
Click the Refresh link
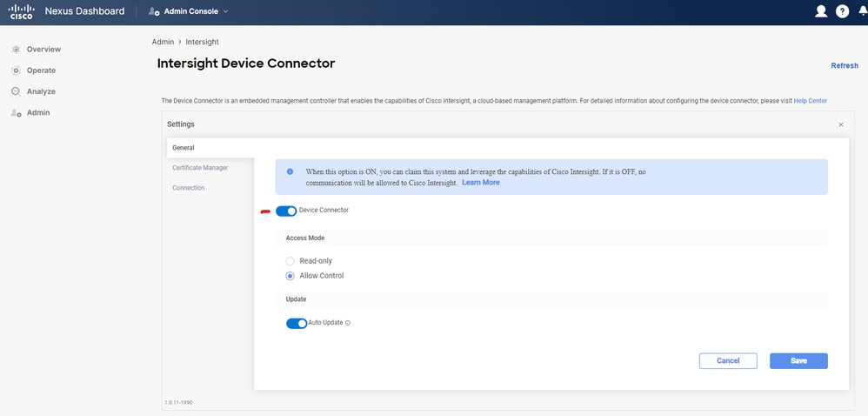point(845,65)
